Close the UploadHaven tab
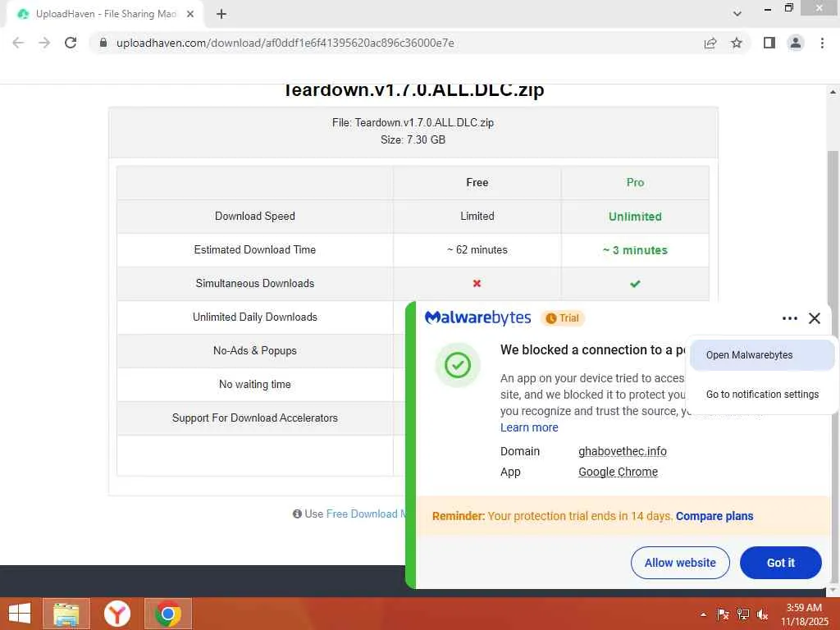840x630 pixels. pyautogui.click(x=190, y=14)
